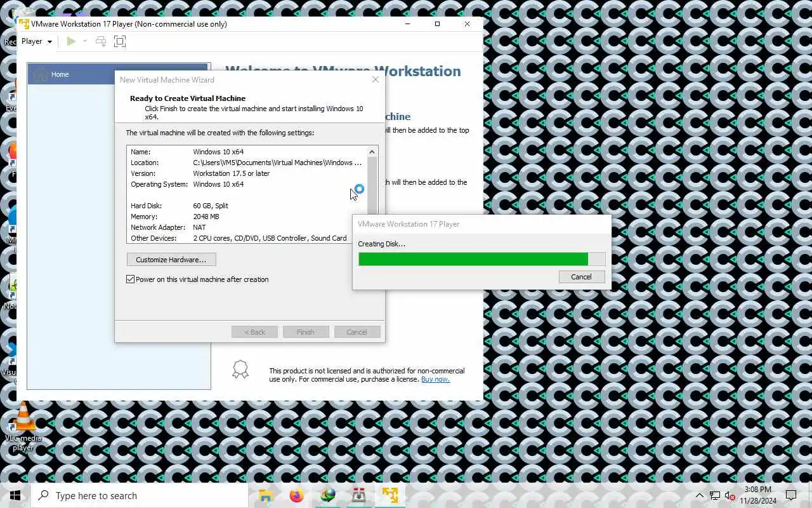Select the Home item in library
The image size is (812, 508).
click(x=118, y=74)
